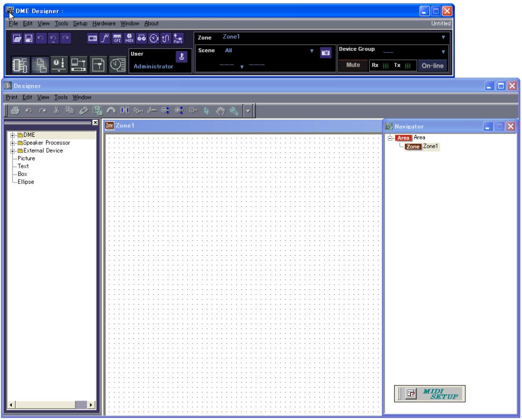Click the large computer network Synchronization icon
522x420 pixels.
[78, 65]
